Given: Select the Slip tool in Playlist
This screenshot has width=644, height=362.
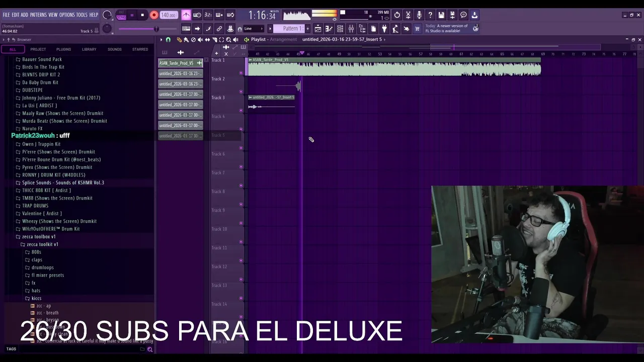Looking at the screenshot, I should pyautogui.click(x=207, y=40).
